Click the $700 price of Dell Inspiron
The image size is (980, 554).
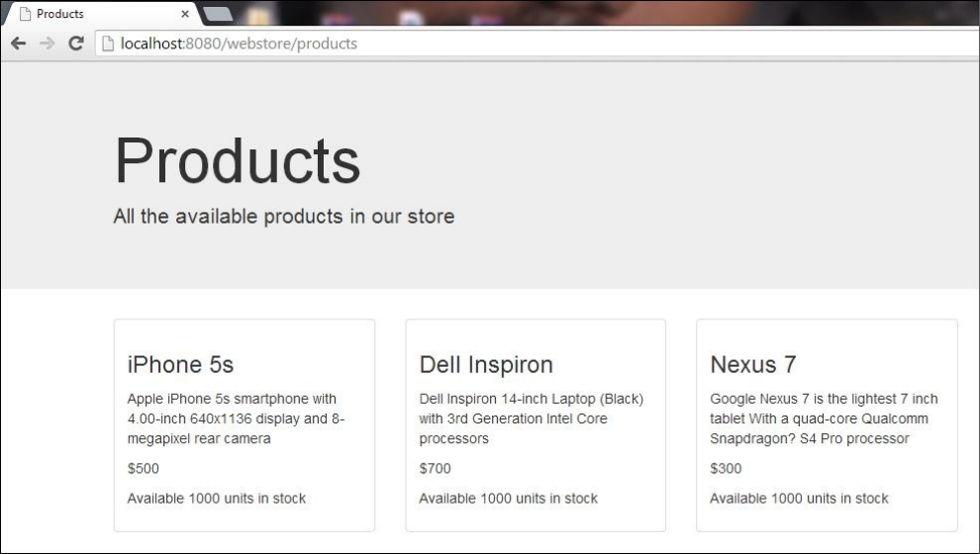435,468
